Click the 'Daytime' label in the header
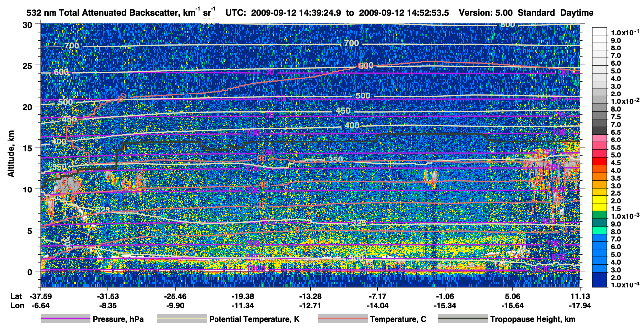This screenshot has height=330, width=644. tap(577, 12)
